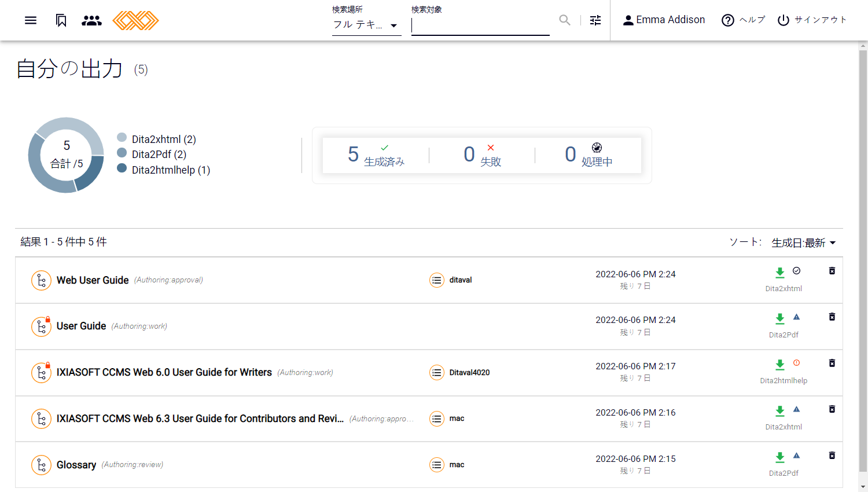
Task: Filter by 失敗 failed count
Action: click(483, 155)
